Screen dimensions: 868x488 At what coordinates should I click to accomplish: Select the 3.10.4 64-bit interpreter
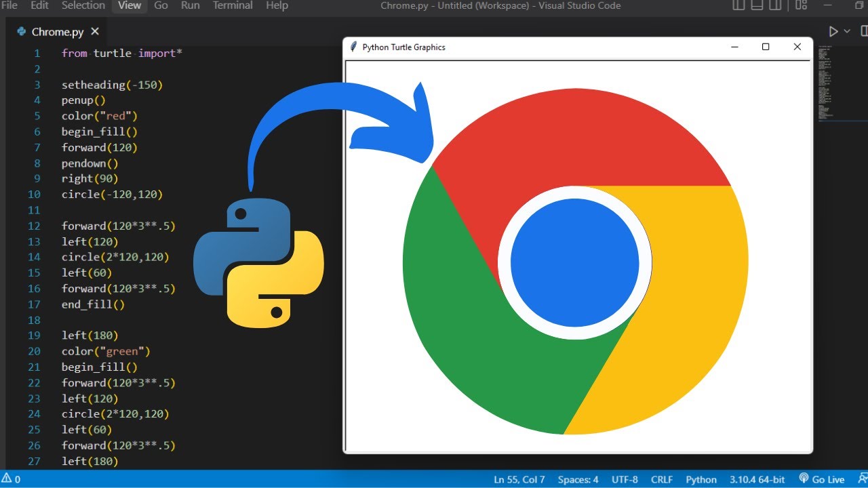pyautogui.click(x=757, y=479)
